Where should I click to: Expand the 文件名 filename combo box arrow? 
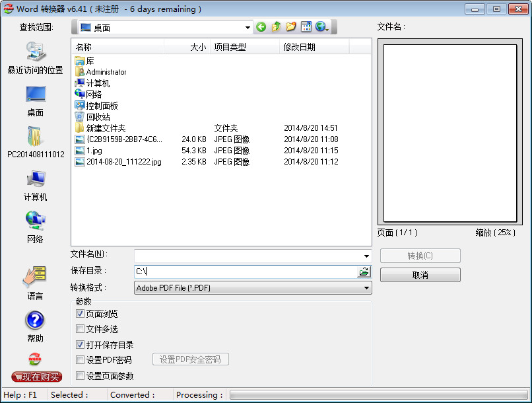(366, 256)
